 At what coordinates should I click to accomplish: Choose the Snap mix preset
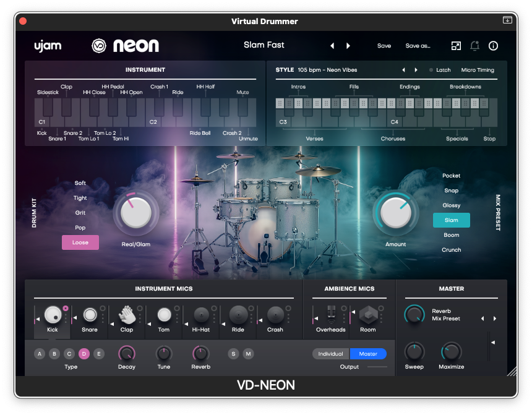[x=451, y=190]
